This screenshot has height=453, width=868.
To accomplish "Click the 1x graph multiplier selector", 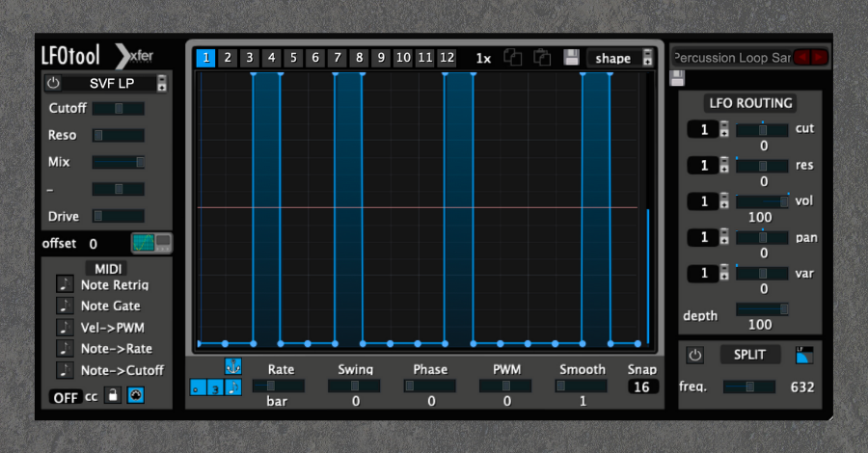I will [x=483, y=58].
